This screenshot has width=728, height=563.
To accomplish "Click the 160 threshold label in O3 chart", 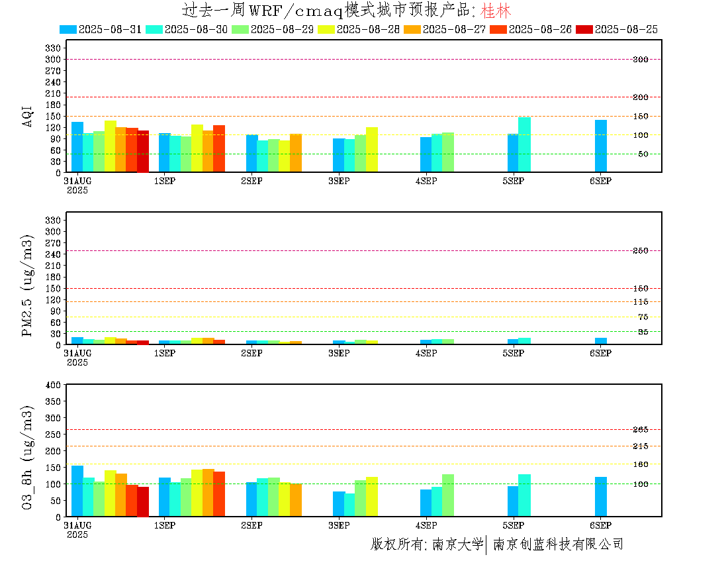I will pos(641,464).
